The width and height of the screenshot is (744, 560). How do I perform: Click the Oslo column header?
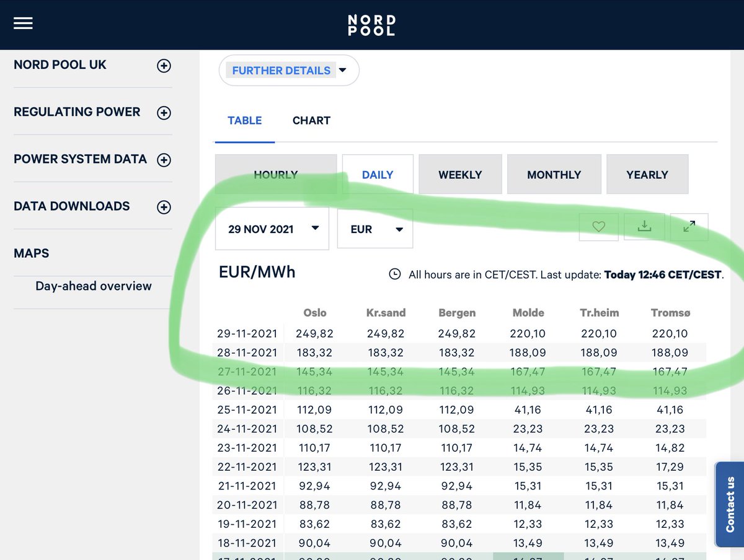coord(315,313)
